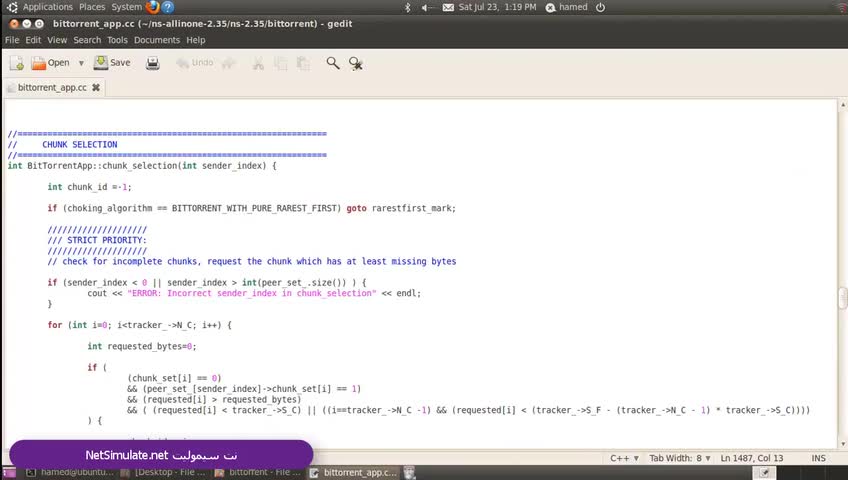Screen dimensions: 848x480
Task: Click the 'goto rarestfirst_mark' text
Action: (400, 208)
